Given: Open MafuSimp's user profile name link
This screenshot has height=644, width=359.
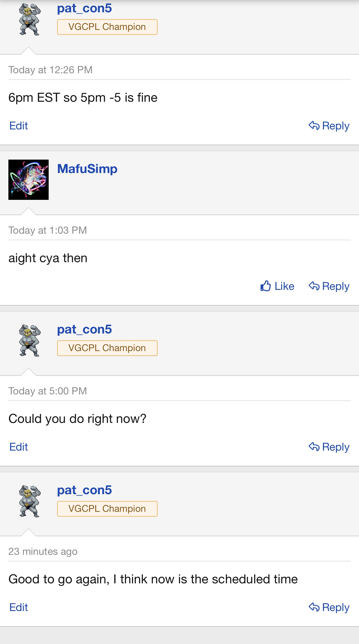Looking at the screenshot, I should [87, 169].
